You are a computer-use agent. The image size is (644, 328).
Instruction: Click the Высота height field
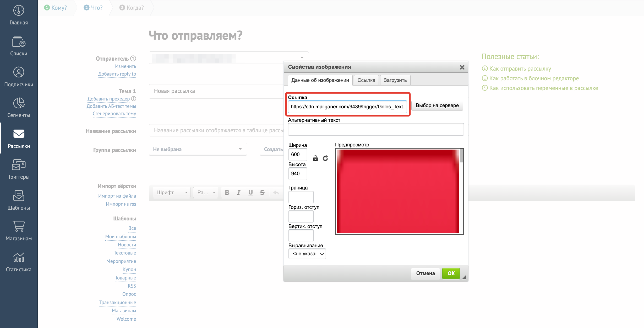pyautogui.click(x=298, y=174)
